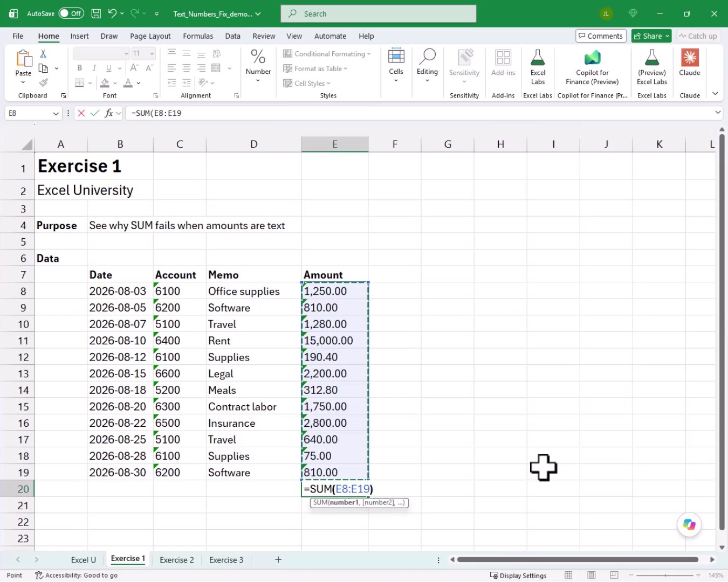Image resolution: width=728 pixels, height=582 pixels.
Task: Cancel formula entry with X icon
Action: [81, 113]
